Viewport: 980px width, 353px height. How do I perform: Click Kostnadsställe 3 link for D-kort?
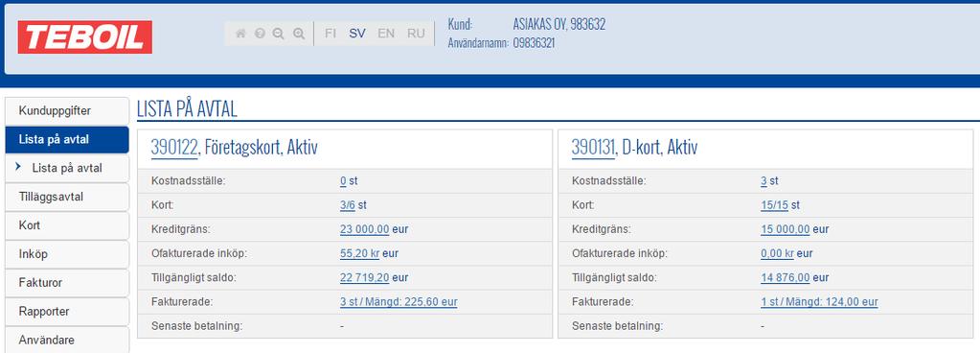click(x=763, y=181)
